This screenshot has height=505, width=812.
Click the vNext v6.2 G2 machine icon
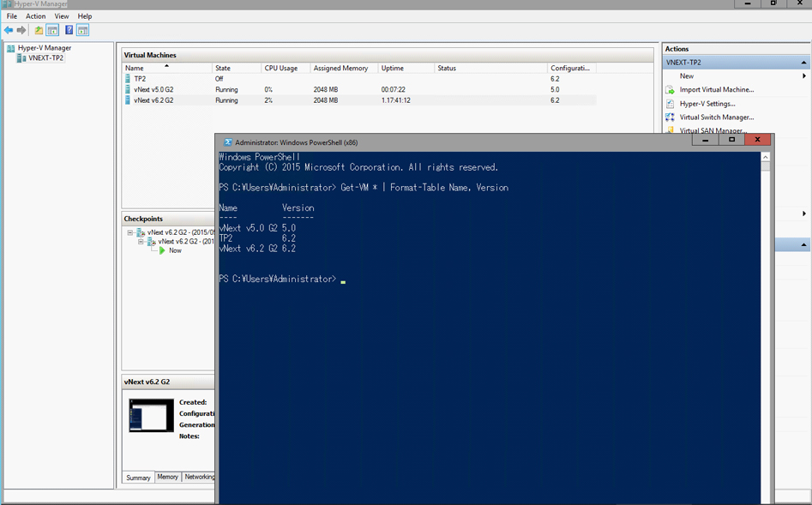click(x=128, y=100)
